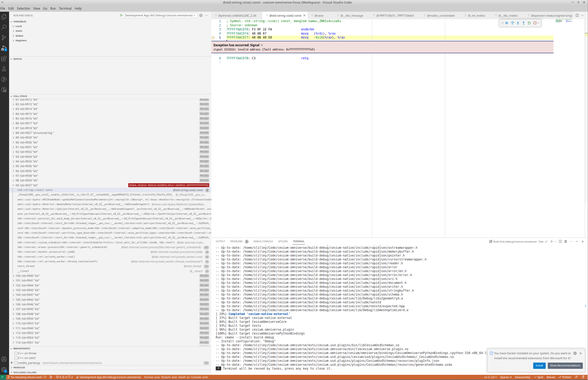Click Show Recommendations in the notification
The height and width of the screenshot is (380, 588).
565,365
